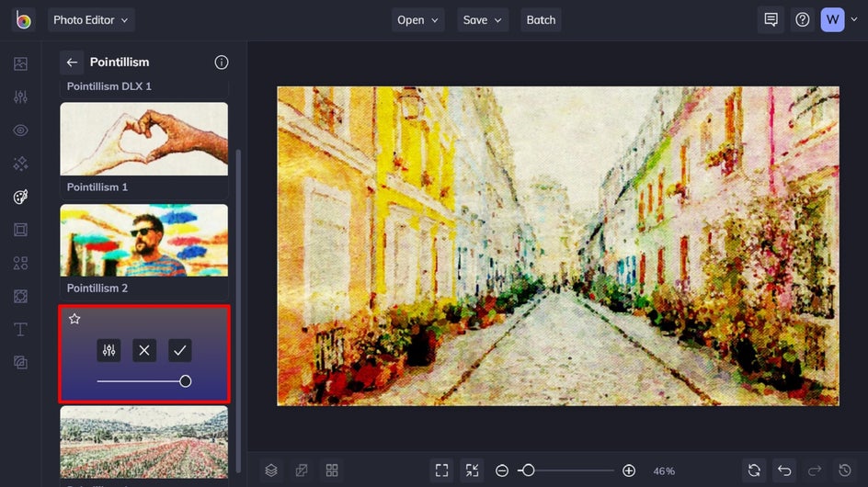Image resolution: width=868 pixels, height=487 pixels.
Task: Select the Pointillism 1 heart hands thumbnail
Action: tap(144, 139)
